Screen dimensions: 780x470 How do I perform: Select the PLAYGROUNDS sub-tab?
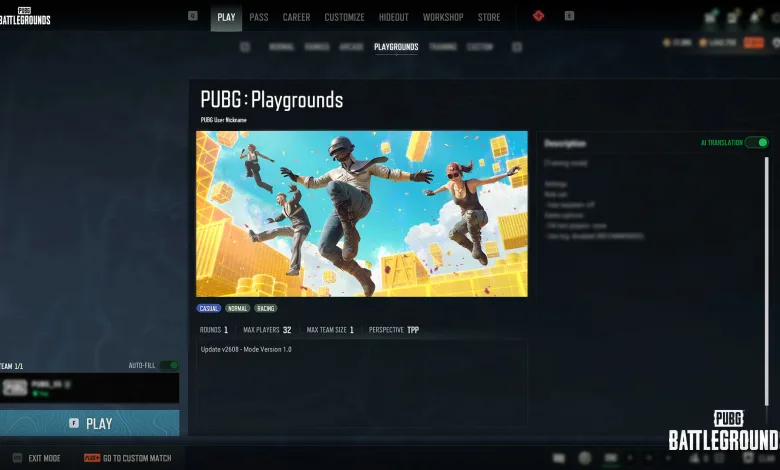pyautogui.click(x=396, y=47)
